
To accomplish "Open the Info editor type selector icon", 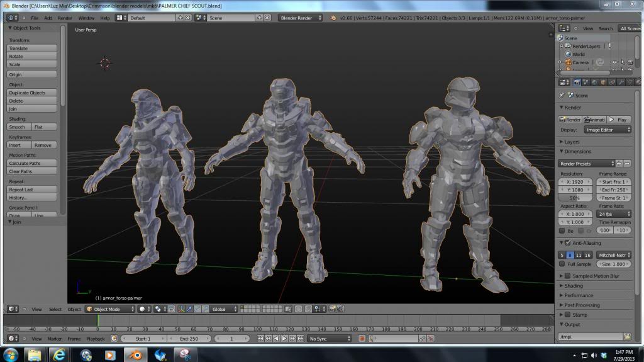I will coord(12,18).
